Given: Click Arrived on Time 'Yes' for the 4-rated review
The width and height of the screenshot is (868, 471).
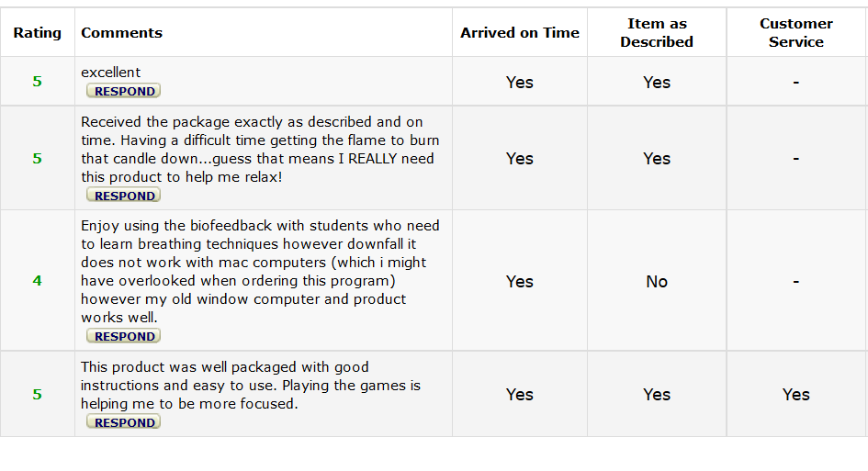Looking at the screenshot, I should [x=520, y=282].
